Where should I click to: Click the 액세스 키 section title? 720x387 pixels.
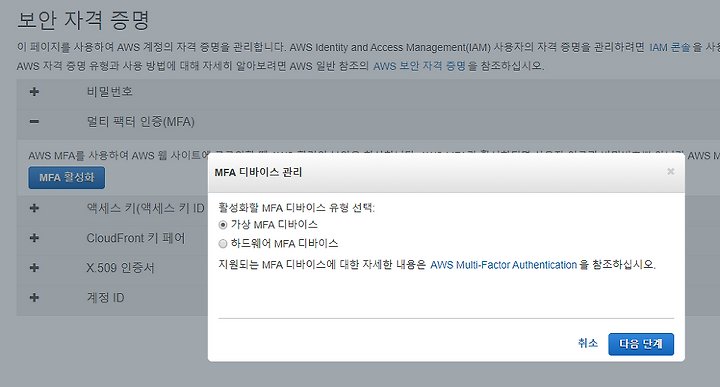pyautogui.click(x=146, y=208)
